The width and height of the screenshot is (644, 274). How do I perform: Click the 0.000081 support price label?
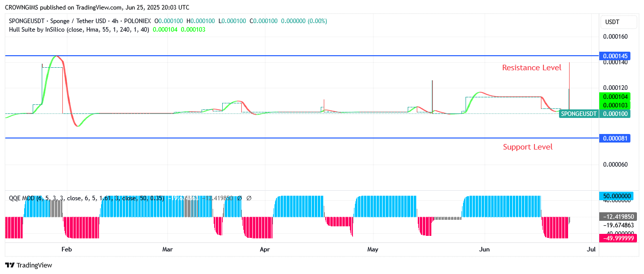click(614, 138)
